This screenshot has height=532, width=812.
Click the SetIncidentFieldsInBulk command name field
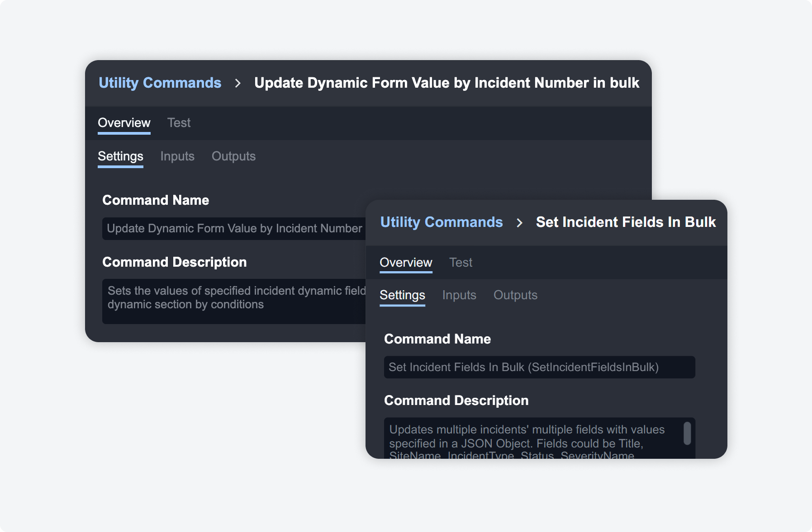[539, 367]
